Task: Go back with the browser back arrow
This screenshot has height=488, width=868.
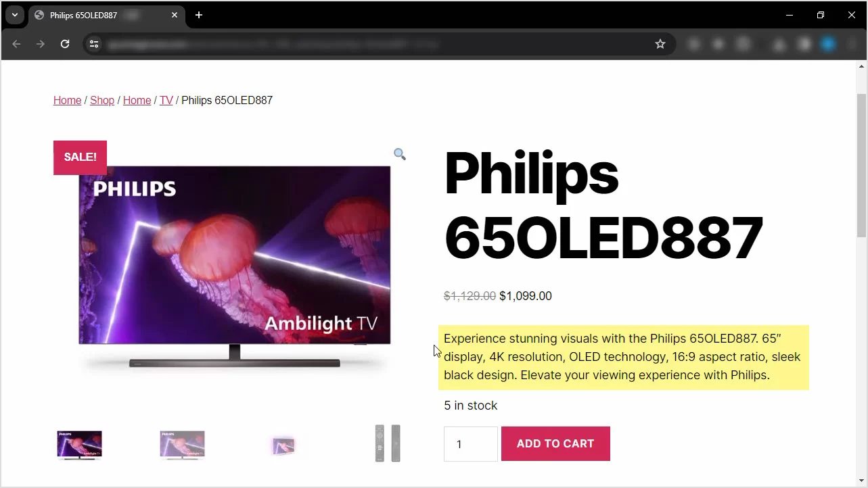Action: tap(16, 44)
